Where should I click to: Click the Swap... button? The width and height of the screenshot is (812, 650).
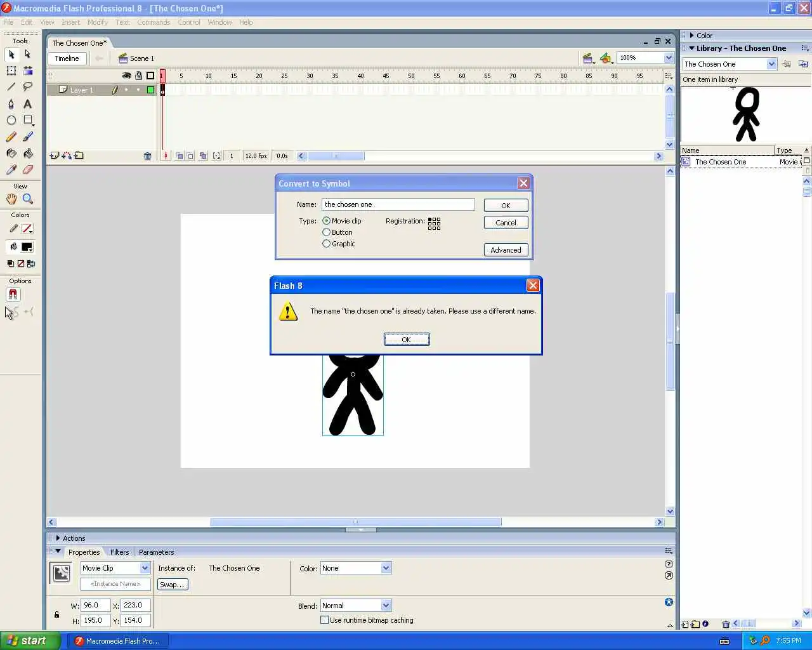(172, 585)
